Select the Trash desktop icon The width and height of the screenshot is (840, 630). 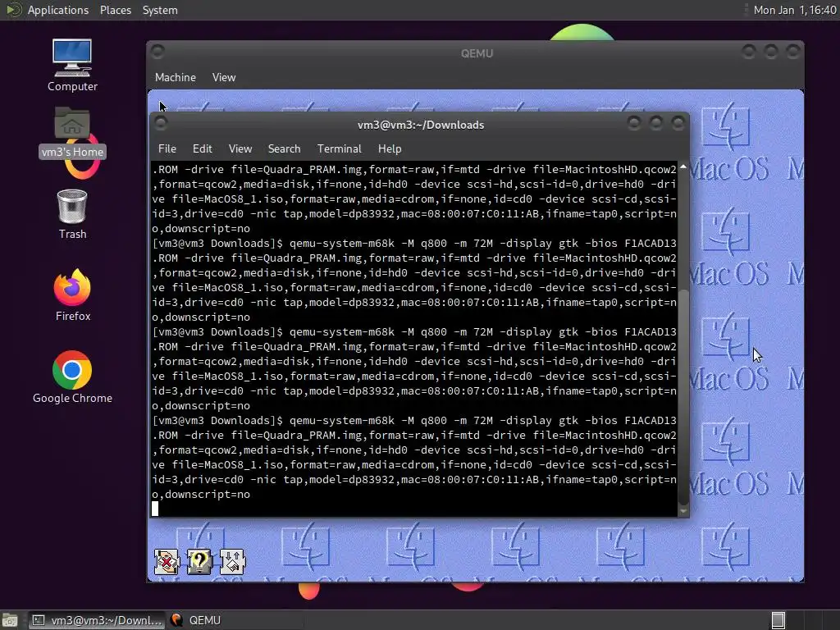(72, 214)
